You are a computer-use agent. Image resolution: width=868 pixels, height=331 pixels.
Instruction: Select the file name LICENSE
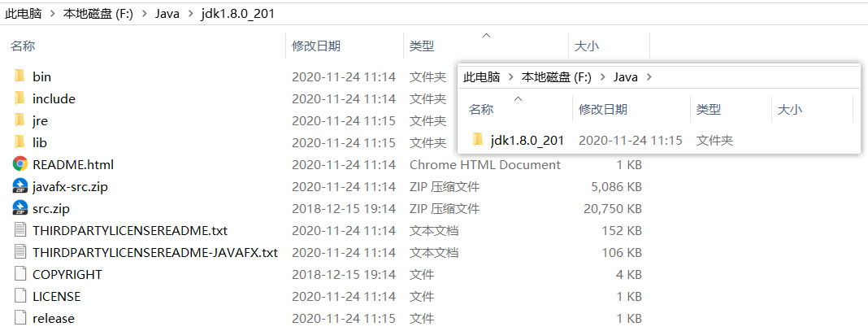point(56,296)
